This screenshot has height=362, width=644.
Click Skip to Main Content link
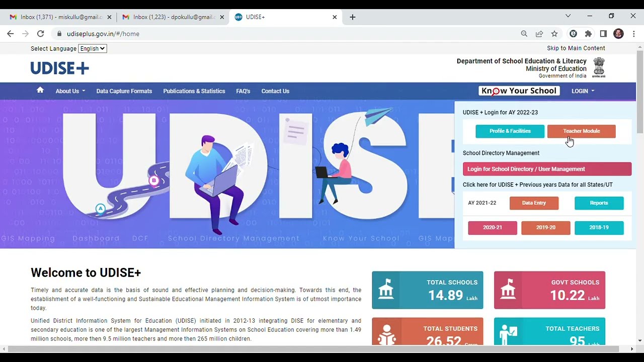[576, 48]
